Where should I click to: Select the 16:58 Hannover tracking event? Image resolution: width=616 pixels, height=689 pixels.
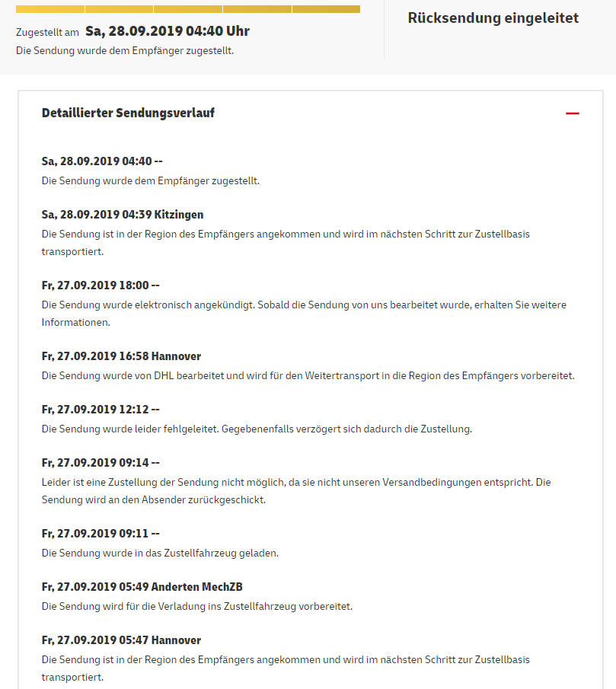121,356
